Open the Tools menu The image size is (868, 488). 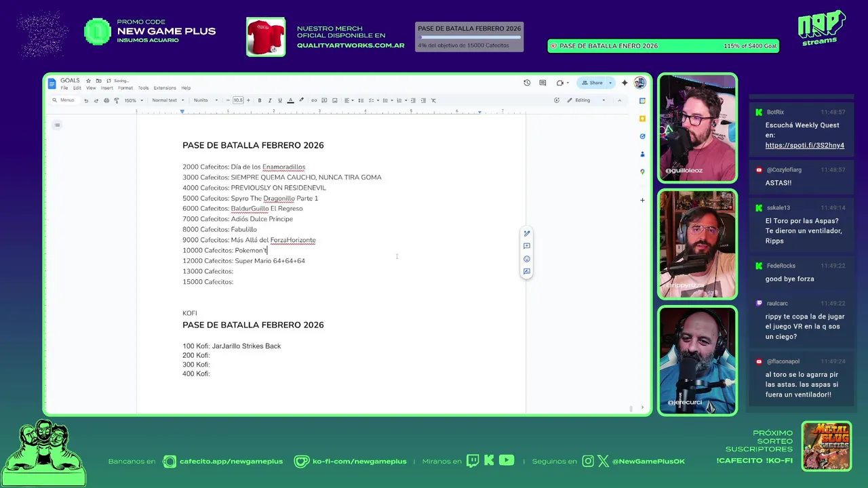[143, 88]
